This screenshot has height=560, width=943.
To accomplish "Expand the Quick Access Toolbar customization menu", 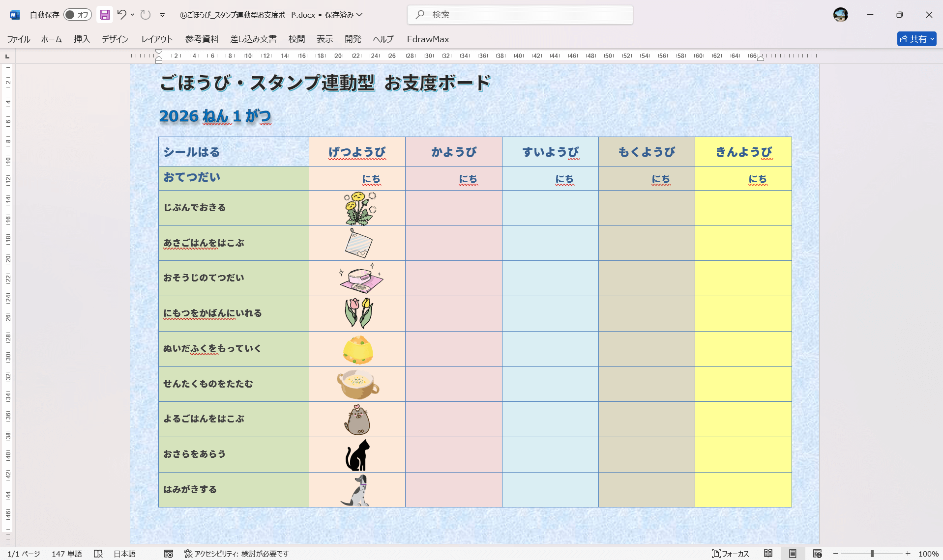I will [x=162, y=15].
